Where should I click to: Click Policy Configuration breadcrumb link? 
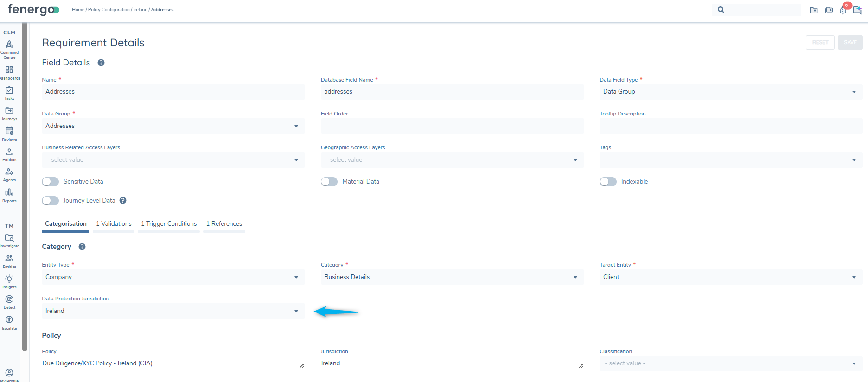(109, 10)
